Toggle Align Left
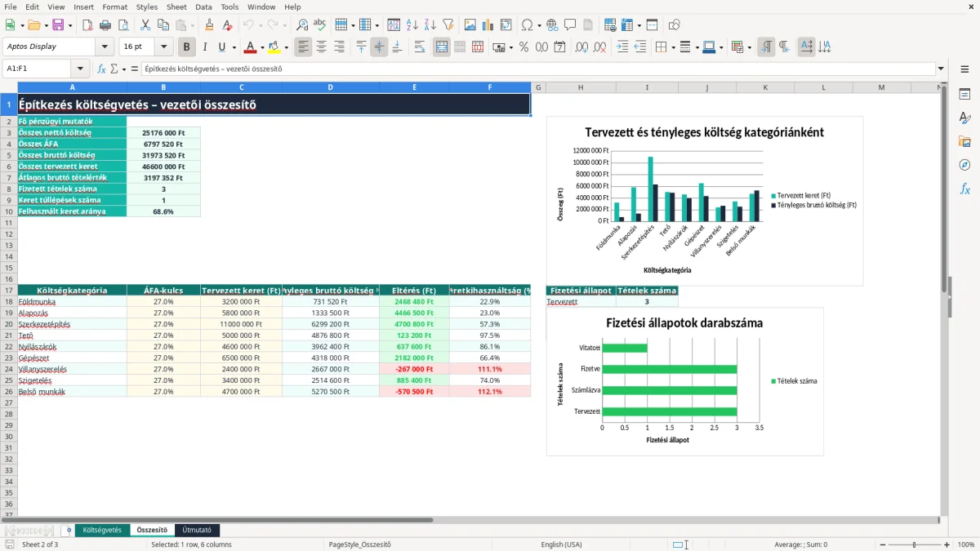This screenshot has height=551, width=980. click(304, 47)
